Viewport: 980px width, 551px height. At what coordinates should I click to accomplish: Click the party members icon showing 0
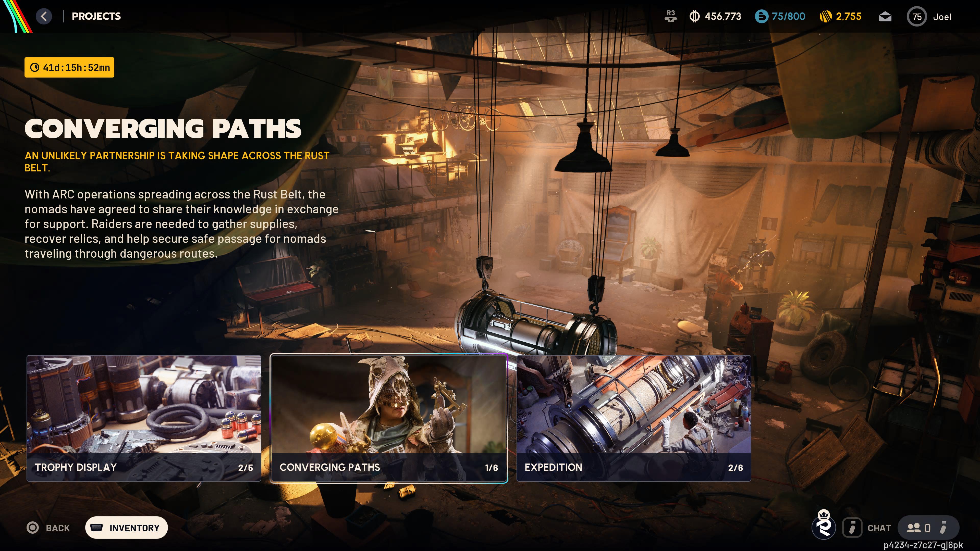pos(913,528)
